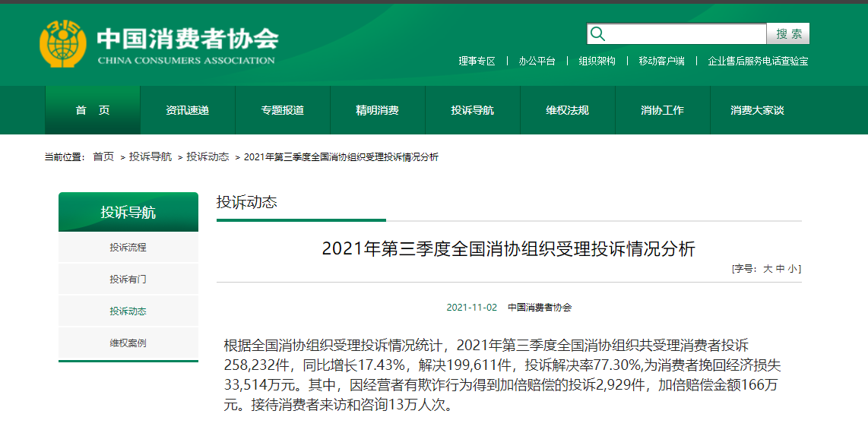The image size is (868, 436).
Task: Set font size to 小
Action: (x=794, y=269)
